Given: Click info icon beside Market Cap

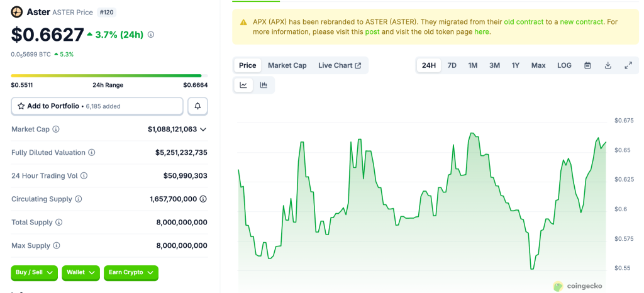Looking at the screenshot, I should tap(56, 130).
